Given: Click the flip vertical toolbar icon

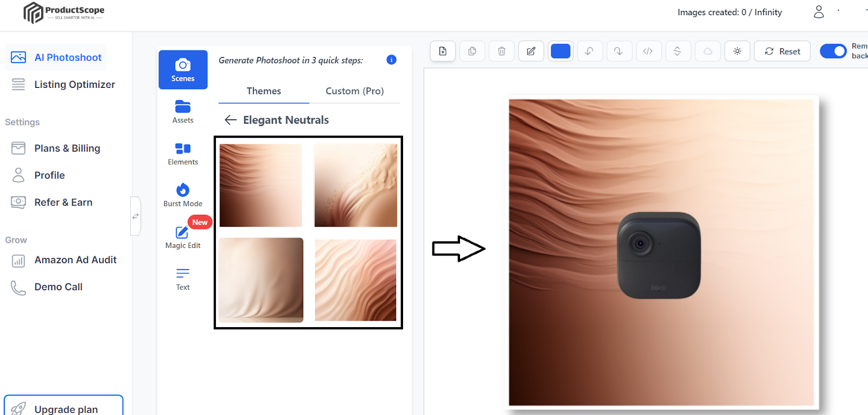Looking at the screenshot, I should [678, 51].
